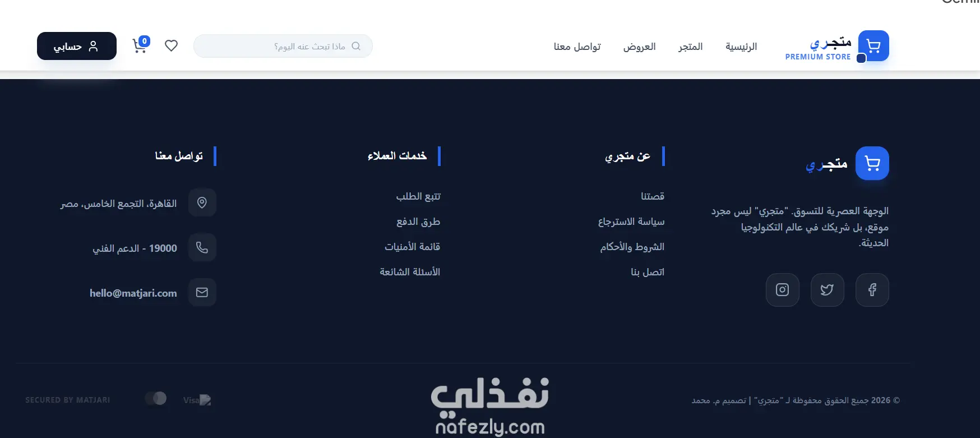
Task: Click القاهرة، التجمع الخامس address text
Action: click(119, 203)
